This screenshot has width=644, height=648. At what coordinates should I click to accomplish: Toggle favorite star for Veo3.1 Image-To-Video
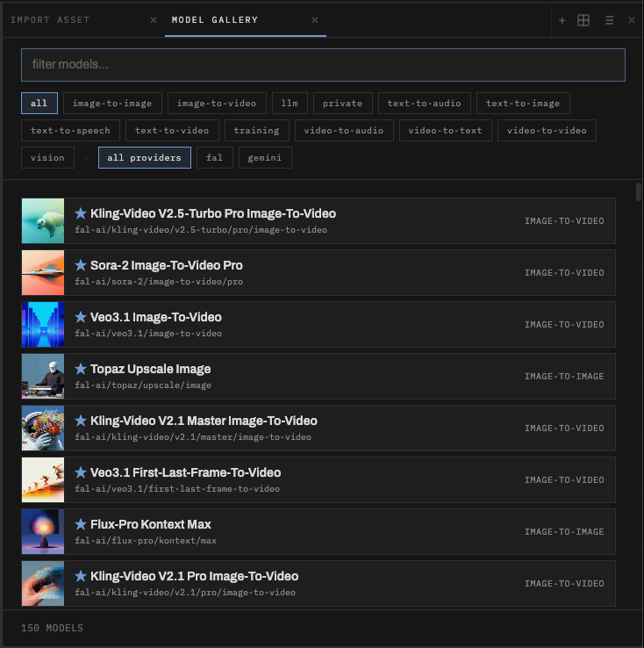(x=81, y=317)
